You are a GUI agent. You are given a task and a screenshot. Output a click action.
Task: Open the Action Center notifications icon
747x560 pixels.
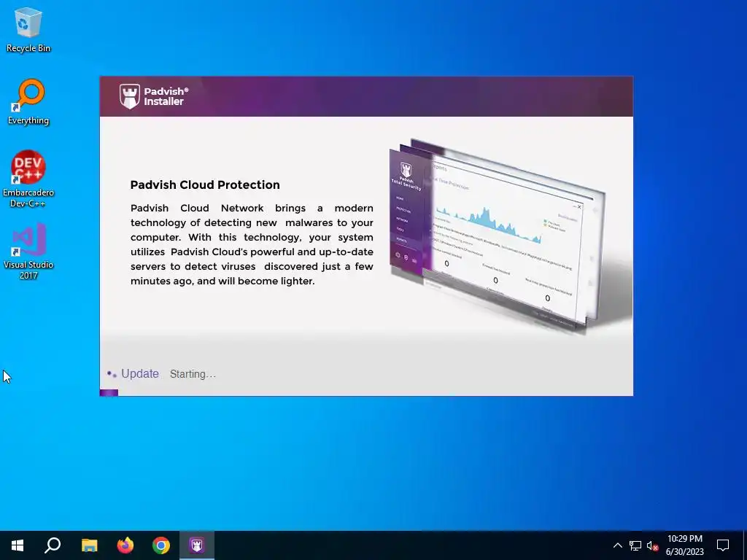click(723, 545)
